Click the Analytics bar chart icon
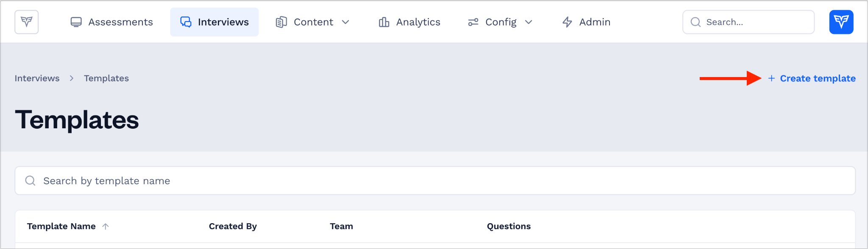This screenshot has width=868, height=249. pos(384,22)
